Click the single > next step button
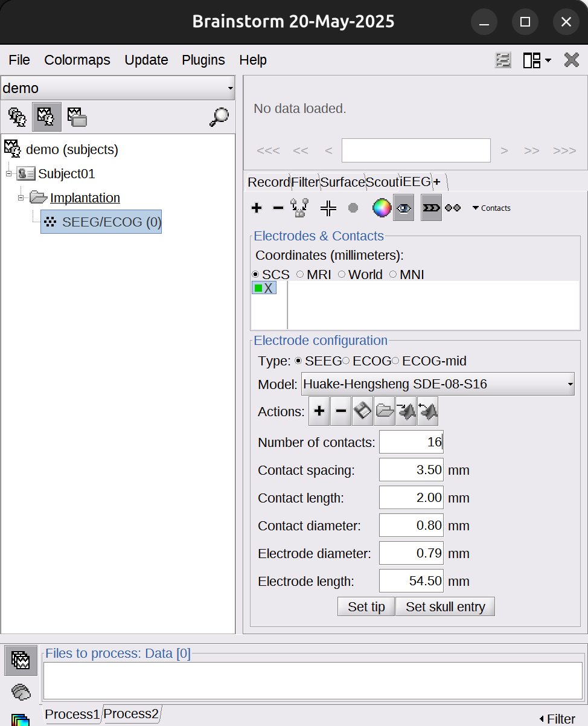 point(504,150)
